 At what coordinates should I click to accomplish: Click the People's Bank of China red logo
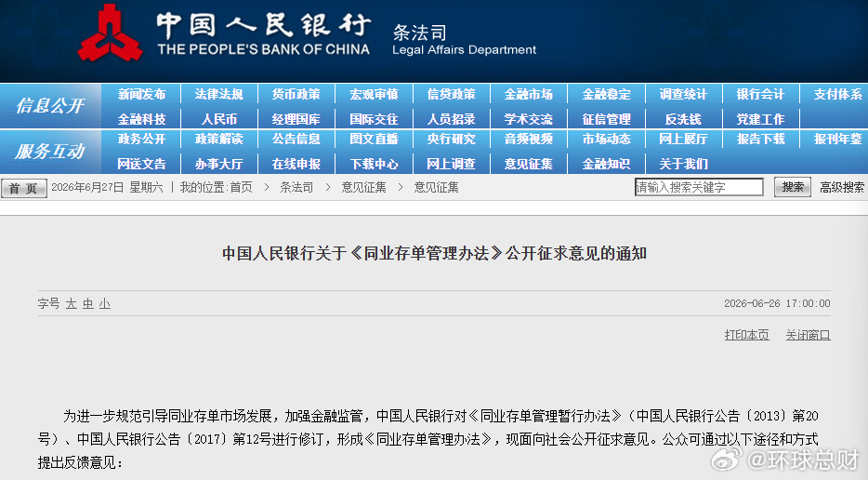pyautogui.click(x=110, y=33)
